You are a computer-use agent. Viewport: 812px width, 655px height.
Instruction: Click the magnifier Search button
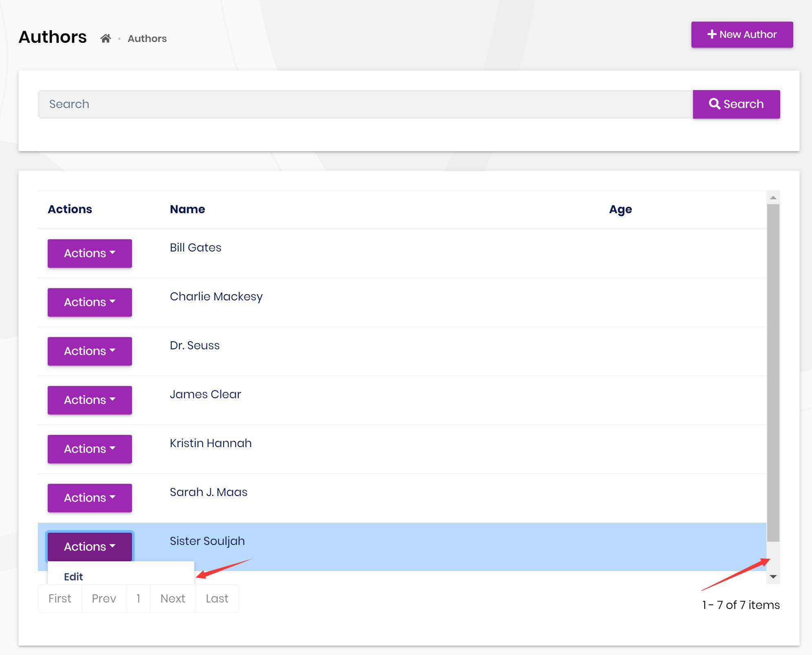pyautogui.click(x=736, y=104)
